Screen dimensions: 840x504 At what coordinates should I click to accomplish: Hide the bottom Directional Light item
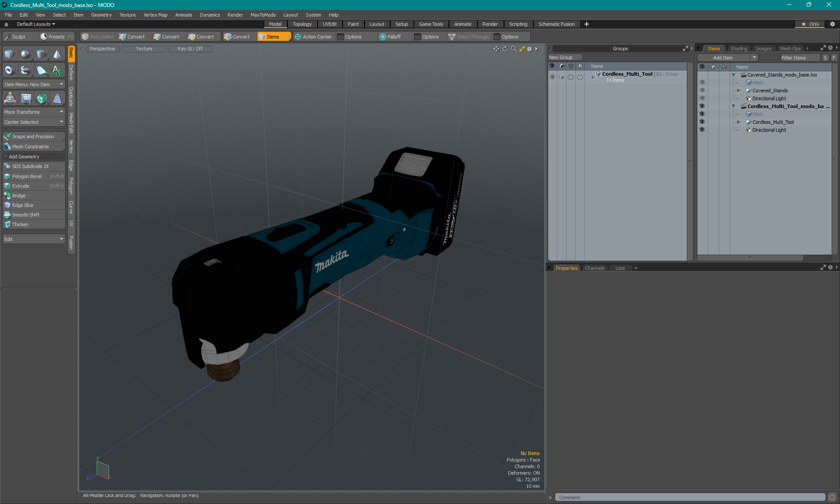click(702, 129)
